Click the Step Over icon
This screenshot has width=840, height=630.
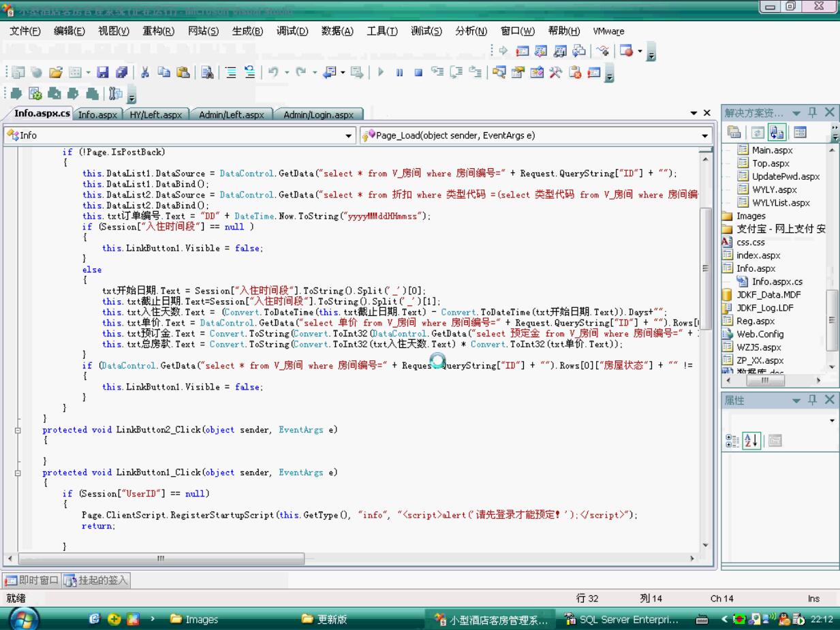click(x=456, y=72)
